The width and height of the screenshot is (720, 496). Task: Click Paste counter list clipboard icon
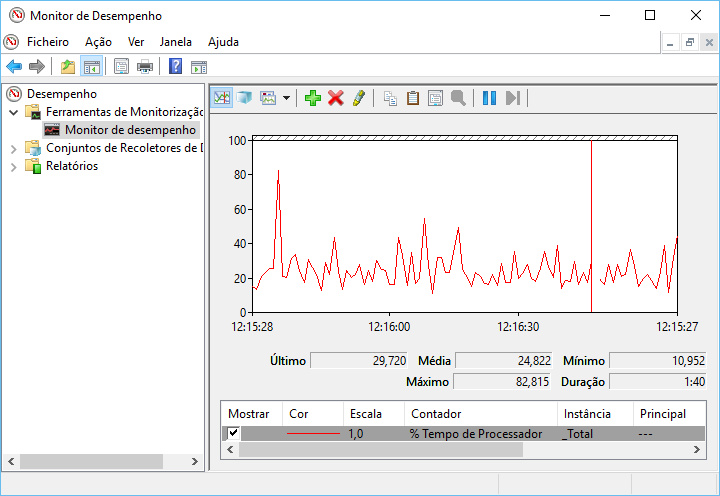tap(413, 97)
